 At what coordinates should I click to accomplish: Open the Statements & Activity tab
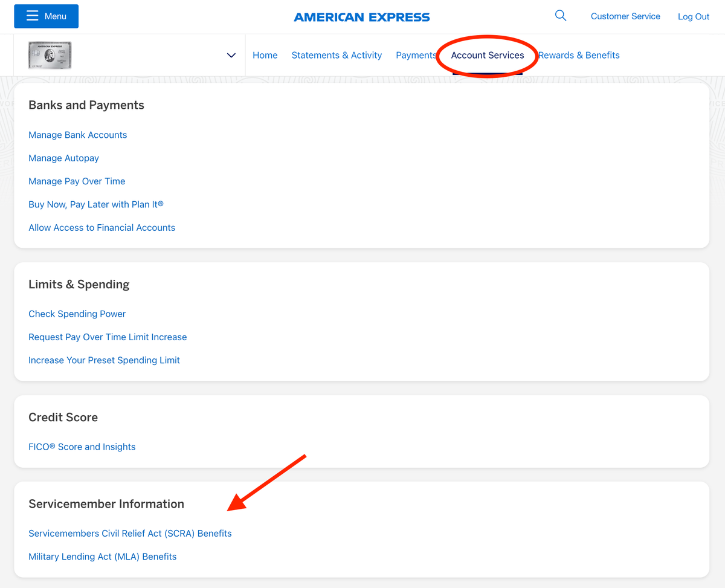pos(337,55)
